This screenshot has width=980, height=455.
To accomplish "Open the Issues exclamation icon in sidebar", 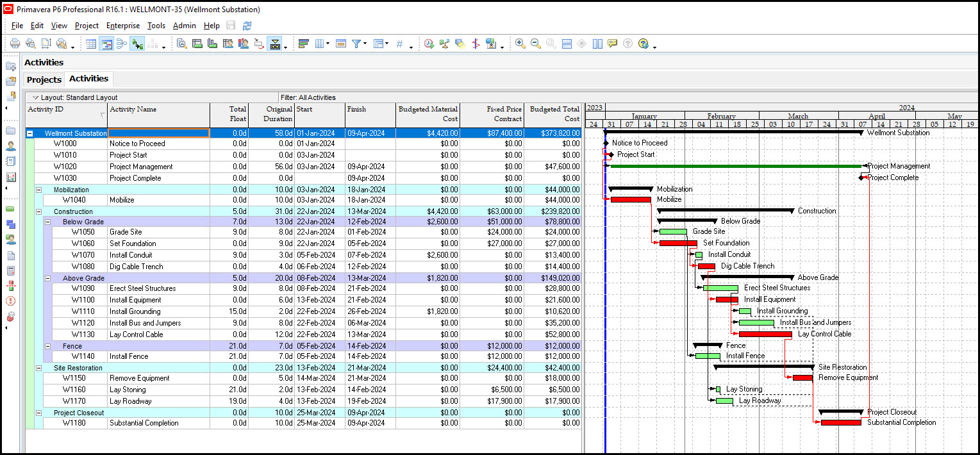I will (10, 301).
